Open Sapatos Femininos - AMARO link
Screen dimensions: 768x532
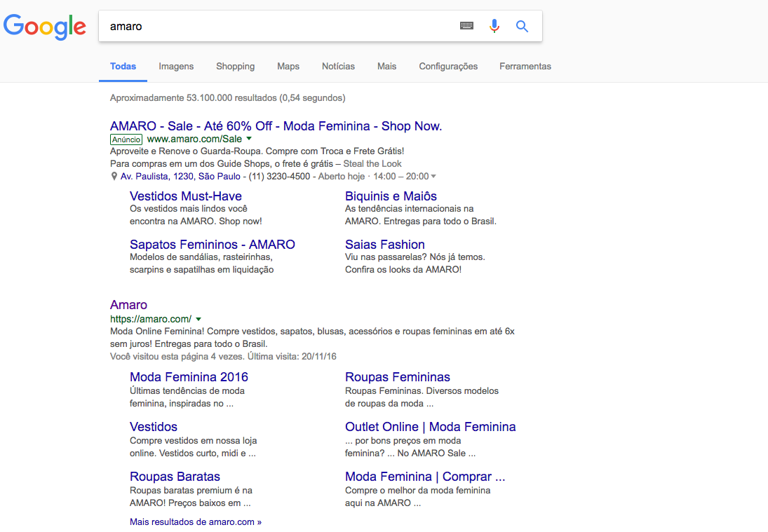click(x=212, y=244)
